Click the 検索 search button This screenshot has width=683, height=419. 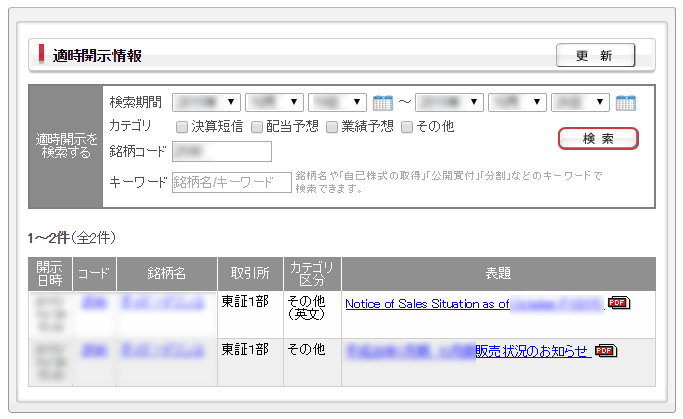click(598, 139)
